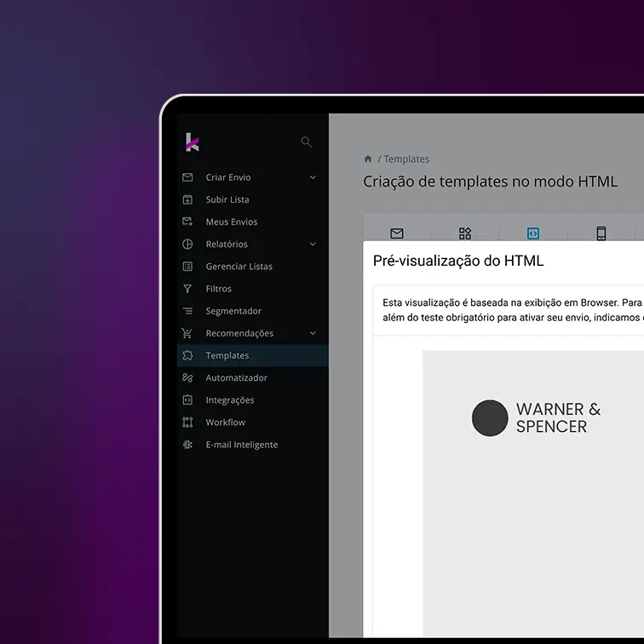Image resolution: width=644 pixels, height=644 pixels.
Task: Open Integrações in sidebar
Action: (229, 400)
